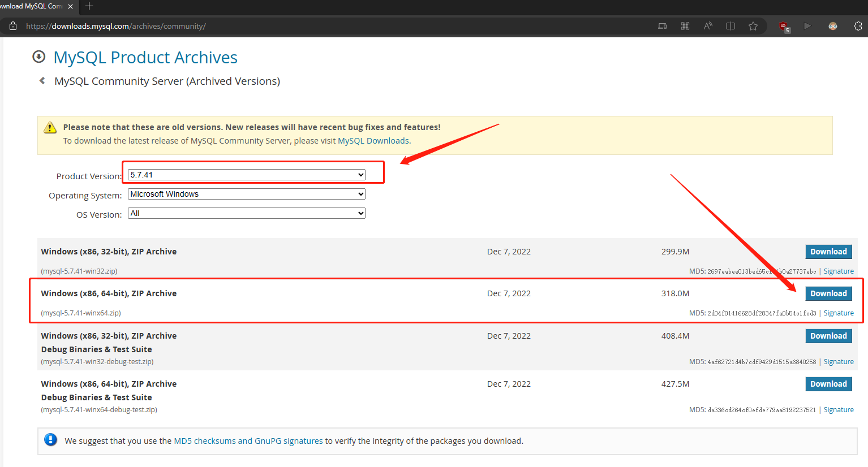Screen dimensions: 868x467
Task: Click the MySQL Community Server (Archived Versions) heading
Action: (x=167, y=81)
